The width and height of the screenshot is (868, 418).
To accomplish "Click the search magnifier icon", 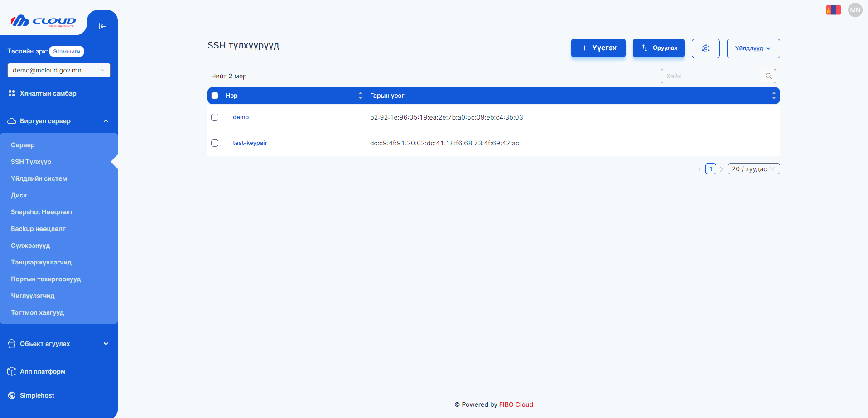I will click(768, 76).
